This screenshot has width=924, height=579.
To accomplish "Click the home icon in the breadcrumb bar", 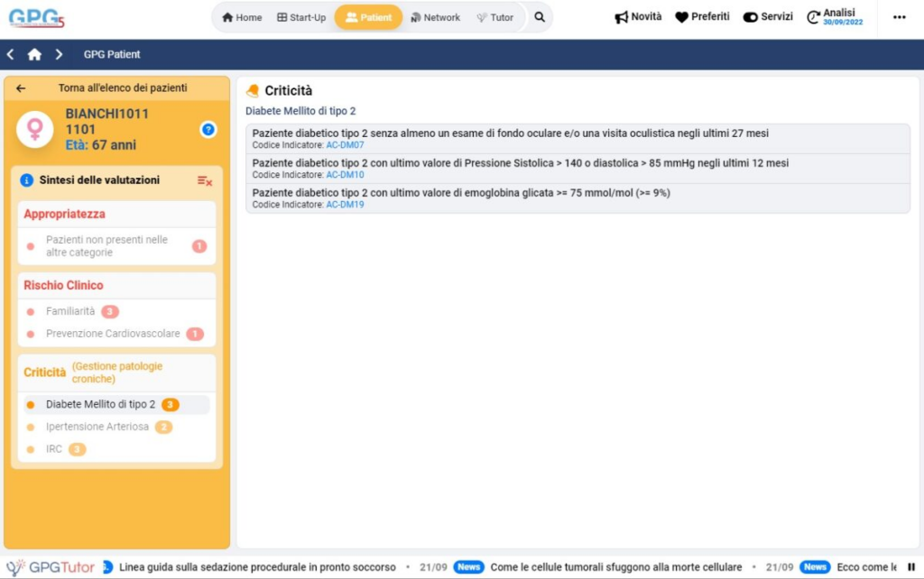I will point(34,54).
